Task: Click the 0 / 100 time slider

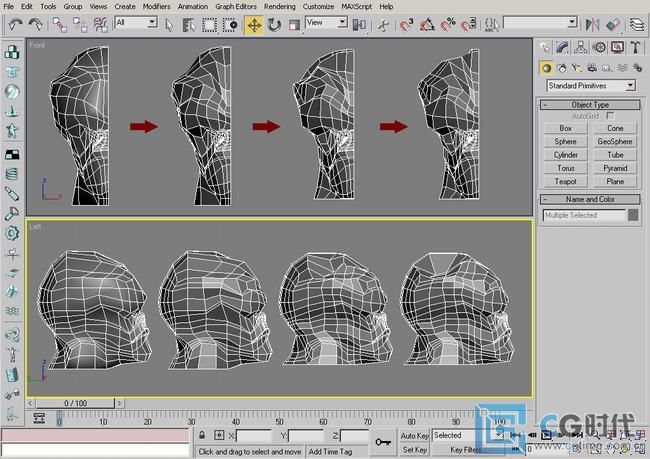Action: 75,403
